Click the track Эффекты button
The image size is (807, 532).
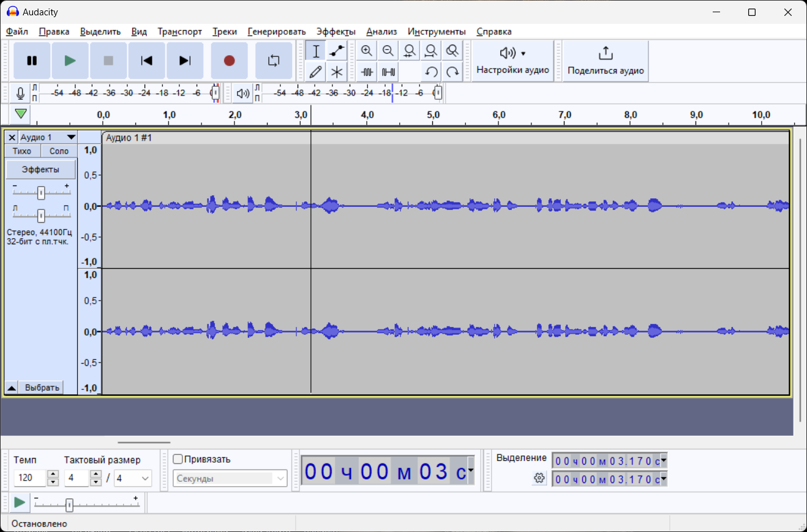click(x=40, y=170)
